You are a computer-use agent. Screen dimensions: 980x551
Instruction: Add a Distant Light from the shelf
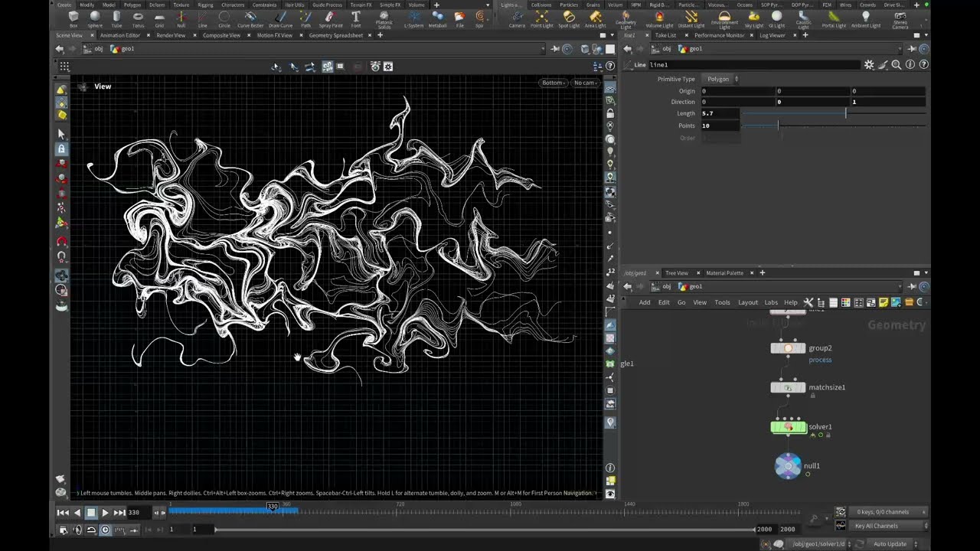pyautogui.click(x=691, y=18)
